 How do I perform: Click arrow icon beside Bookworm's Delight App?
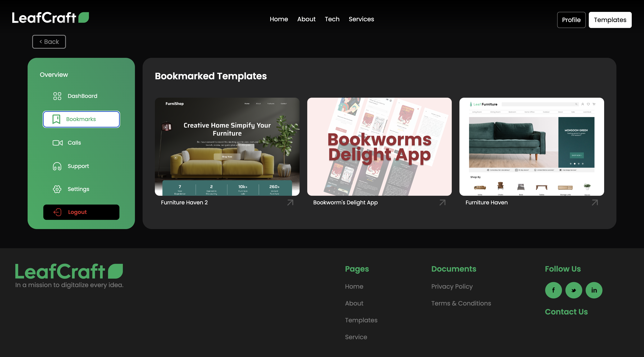click(x=442, y=202)
